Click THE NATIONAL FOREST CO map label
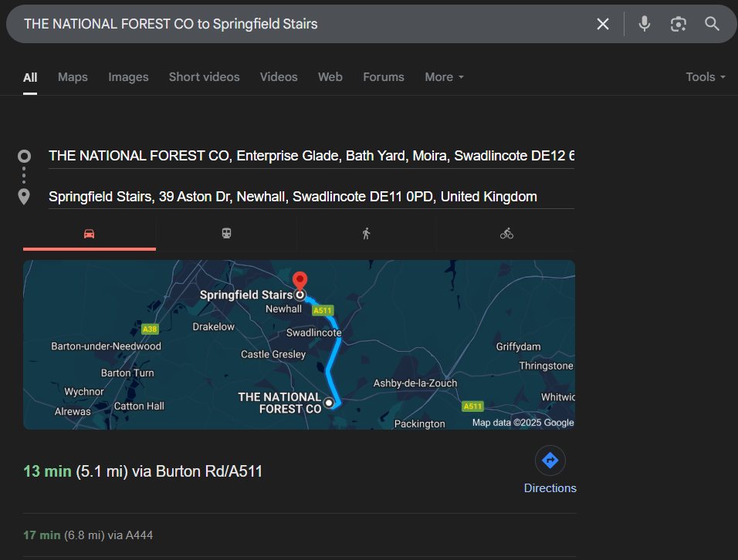 click(279, 403)
